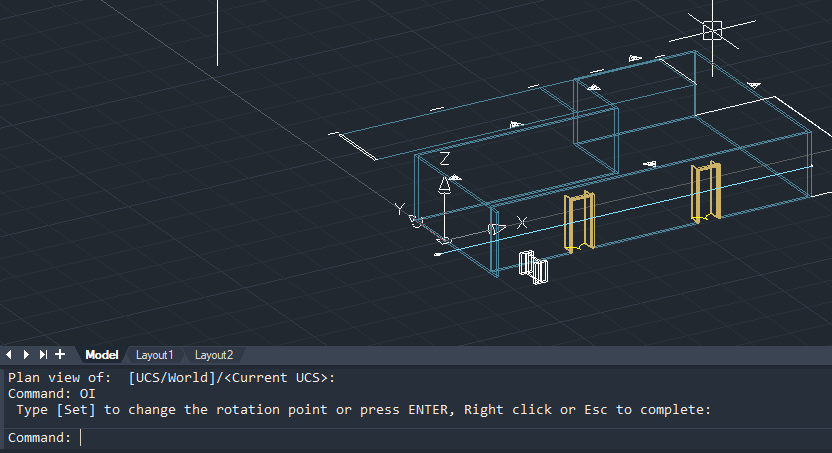Select the small white beam profile object
Viewport: 832px width, 453px height.
tap(533, 267)
